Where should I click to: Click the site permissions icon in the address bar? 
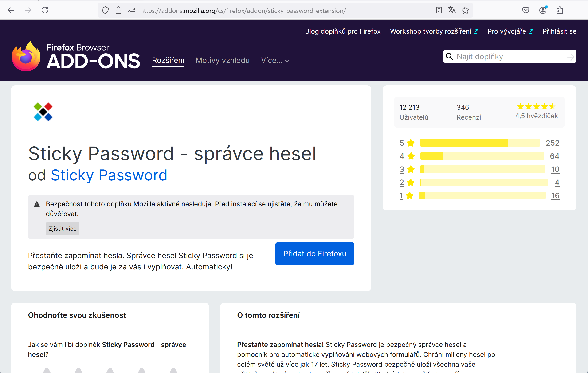[x=132, y=10]
